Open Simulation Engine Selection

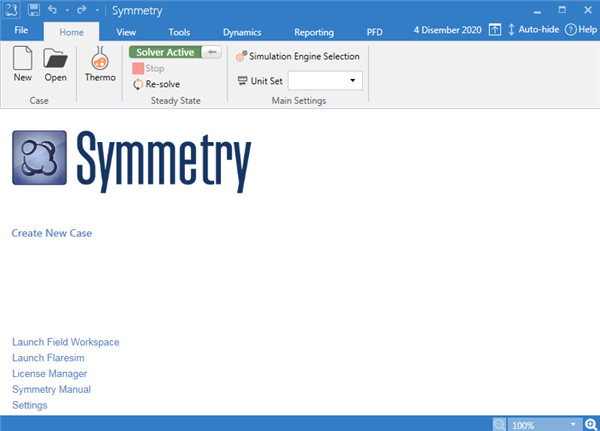pyautogui.click(x=297, y=57)
